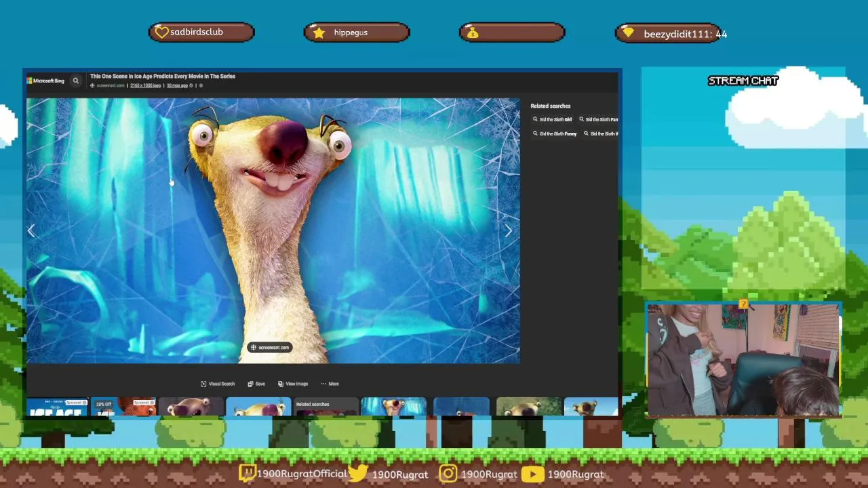The image size is (868, 488).
Task: Open the screenrant.com source badge on image
Action: [x=270, y=347]
